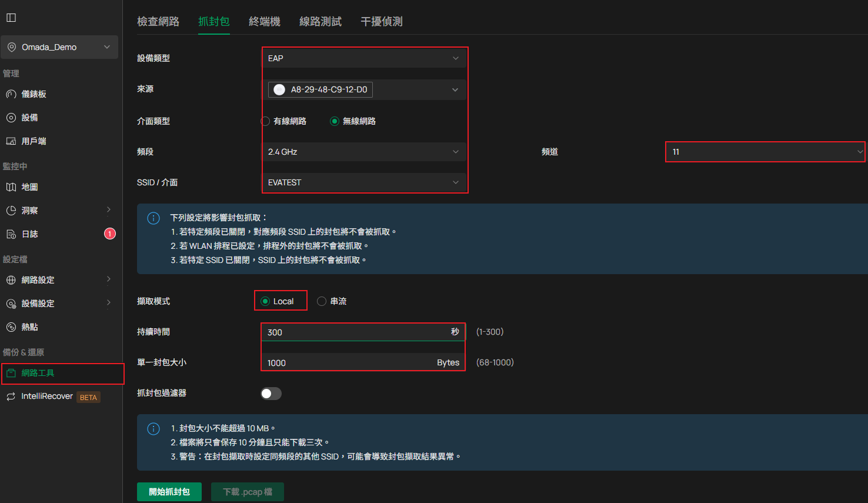This screenshot has width=868, height=503.
Task: Click the 下載 .pcap 檔 button
Action: [248, 492]
